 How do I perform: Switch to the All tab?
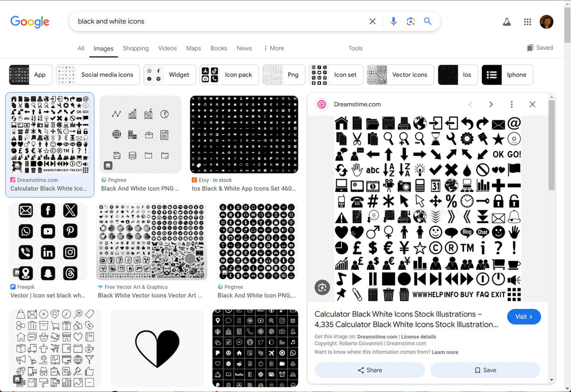click(81, 48)
